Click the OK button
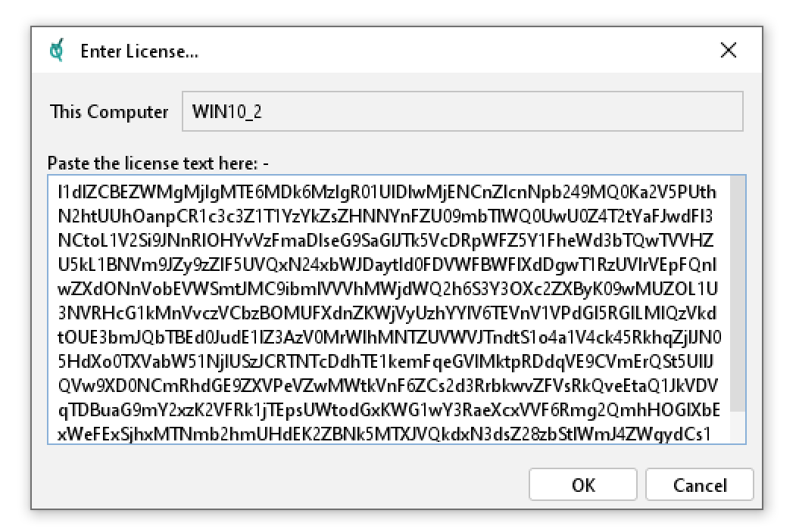This screenshot has height=532, width=799. coord(583,485)
